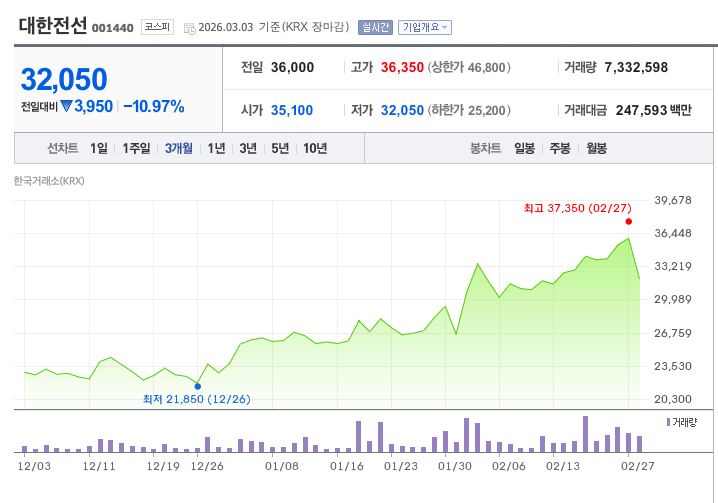This screenshot has width=718, height=503.
Task: Click the -10.97% change value
Action: click(154, 107)
